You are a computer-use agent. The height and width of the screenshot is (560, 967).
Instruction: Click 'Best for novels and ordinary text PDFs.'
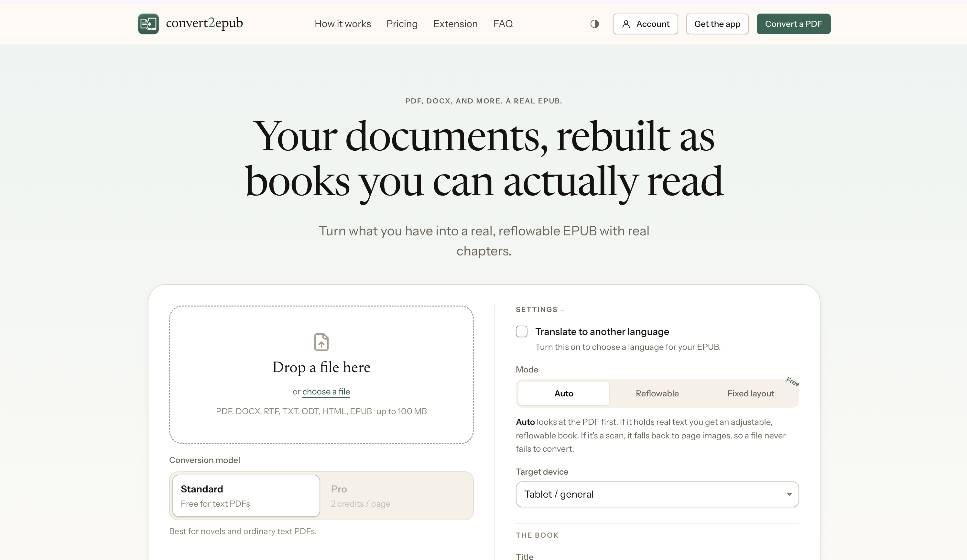[x=243, y=531]
